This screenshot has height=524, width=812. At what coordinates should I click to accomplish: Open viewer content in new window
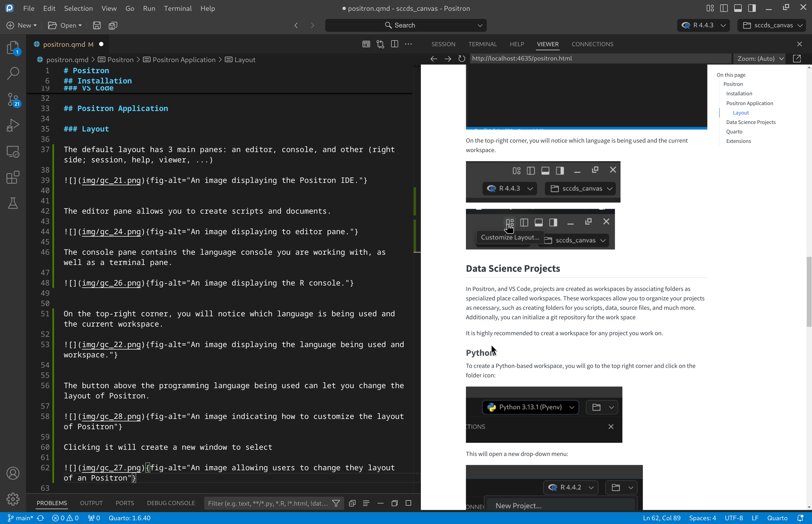click(x=797, y=59)
